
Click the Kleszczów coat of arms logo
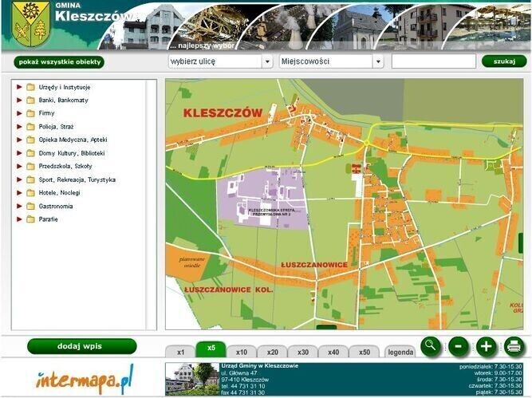tap(31, 24)
